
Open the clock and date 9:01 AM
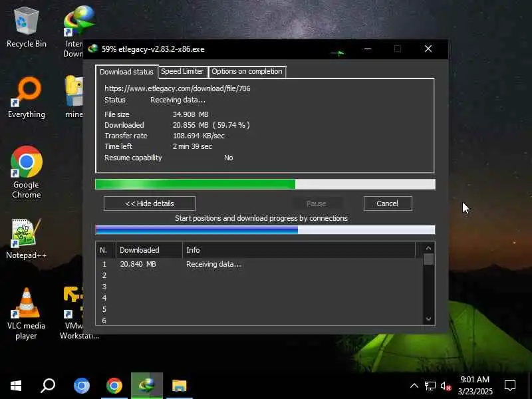(475, 386)
